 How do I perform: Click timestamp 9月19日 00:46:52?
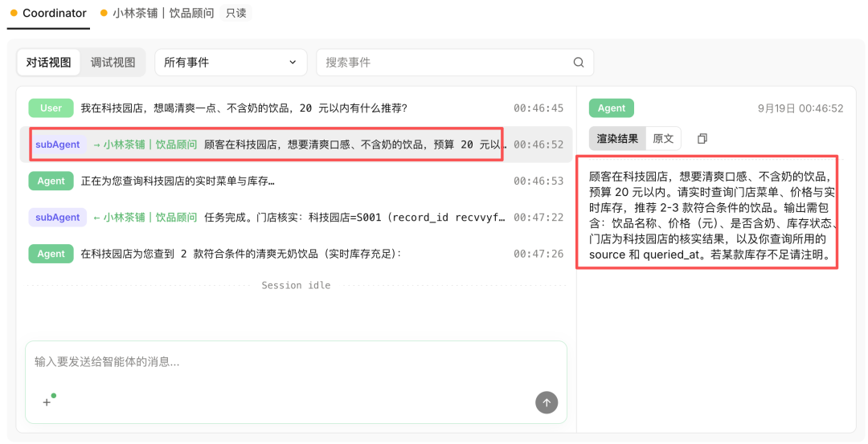point(800,108)
